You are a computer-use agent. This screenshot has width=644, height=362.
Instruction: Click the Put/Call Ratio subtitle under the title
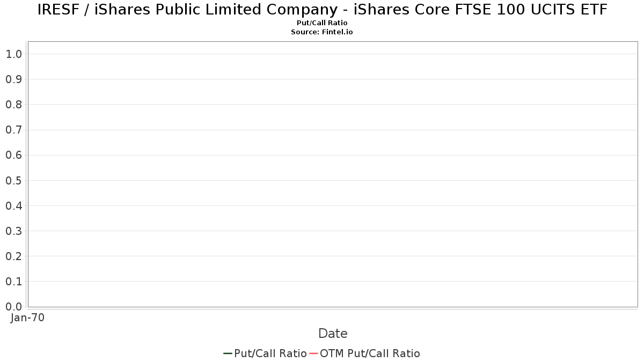pos(322,23)
